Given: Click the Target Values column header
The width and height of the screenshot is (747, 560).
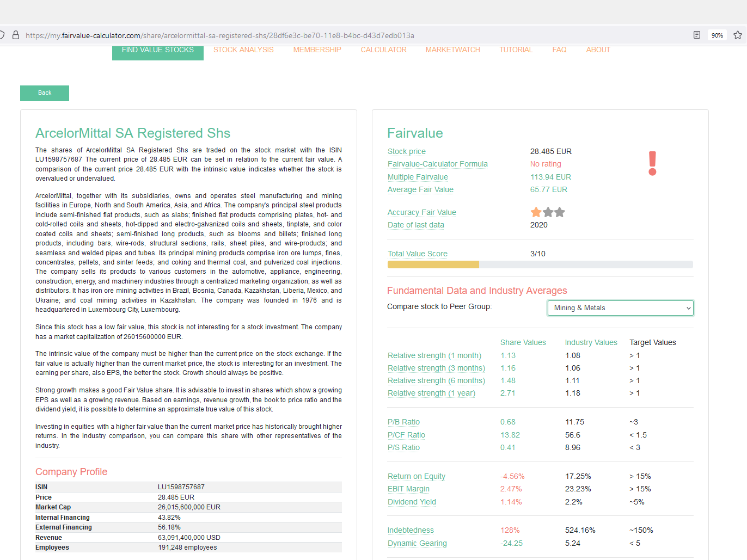Looking at the screenshot, I should [x=653, y=342].
